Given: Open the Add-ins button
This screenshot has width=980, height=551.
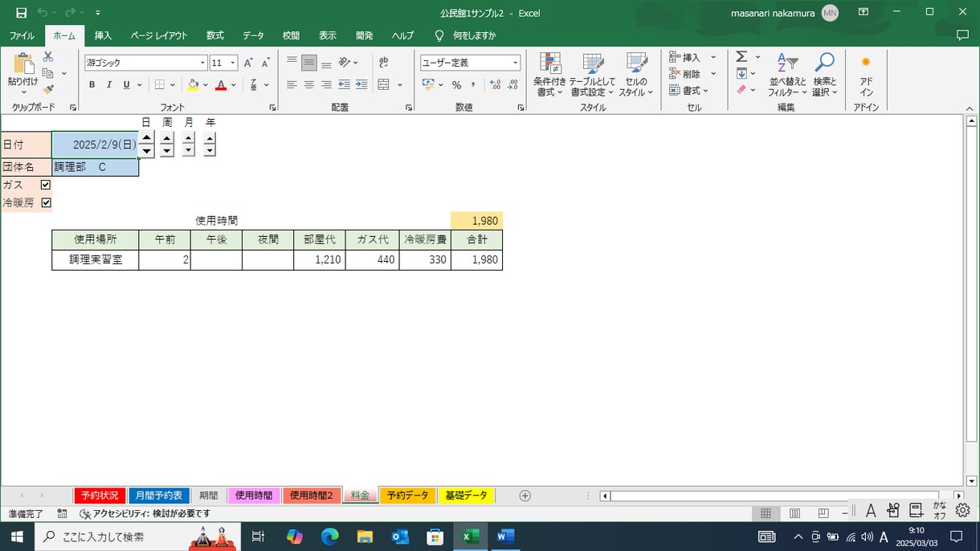Looking at the screenshot, I should (866, 76).
